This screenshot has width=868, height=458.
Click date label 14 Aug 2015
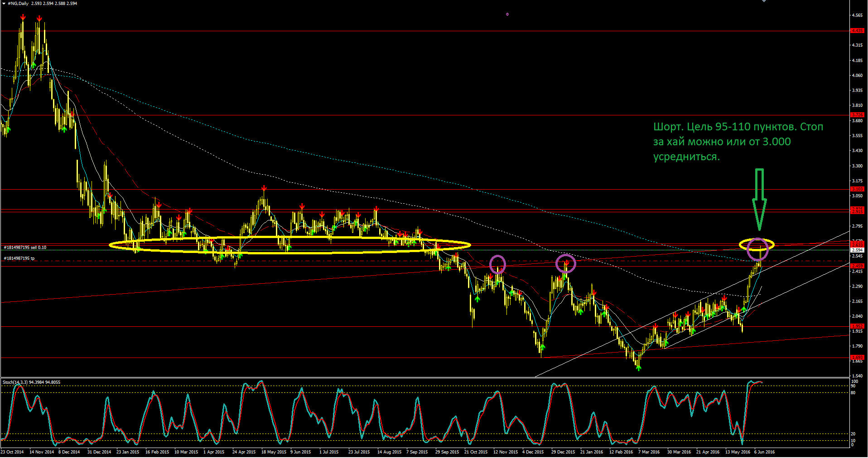[x=390, y=452]
